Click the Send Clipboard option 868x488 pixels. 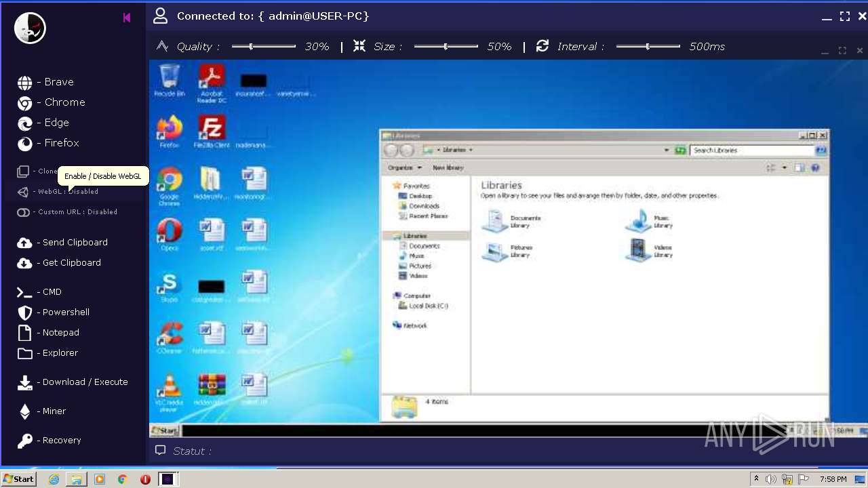(62, 243)
